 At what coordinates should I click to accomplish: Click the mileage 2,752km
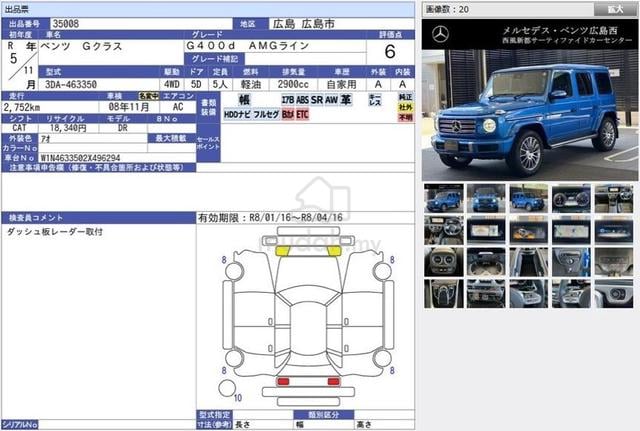22,108
